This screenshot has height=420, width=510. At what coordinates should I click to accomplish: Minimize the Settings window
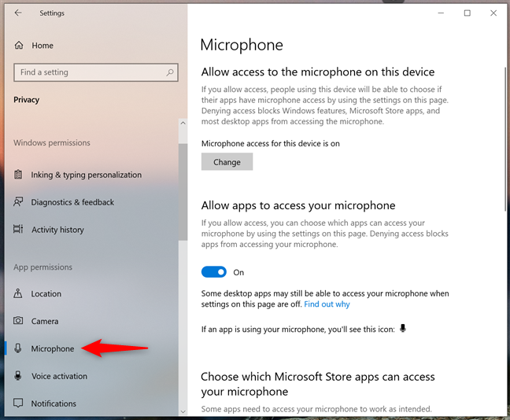pos(441,13)
